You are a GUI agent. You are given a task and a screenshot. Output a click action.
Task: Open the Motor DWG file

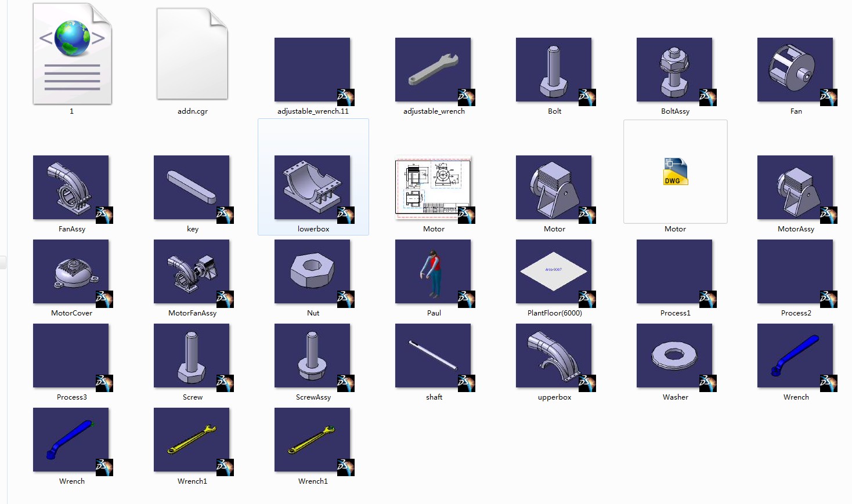click(x=676, y=172)
